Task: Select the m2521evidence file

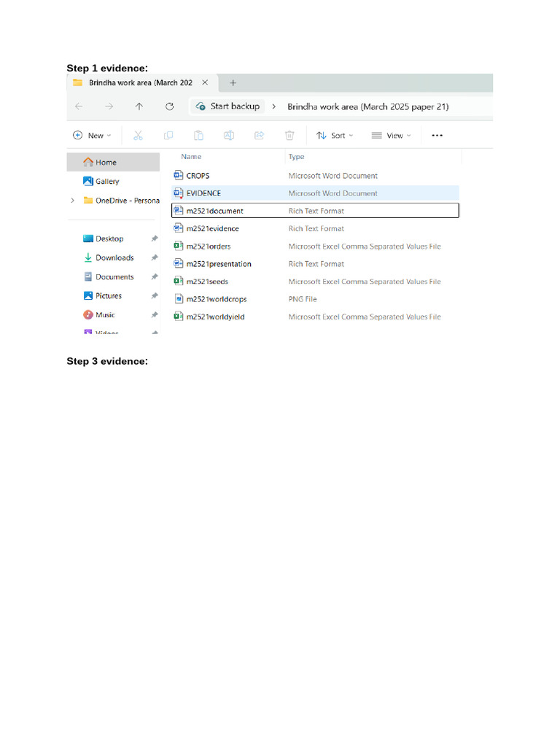Action: click(x=315, y=228)
